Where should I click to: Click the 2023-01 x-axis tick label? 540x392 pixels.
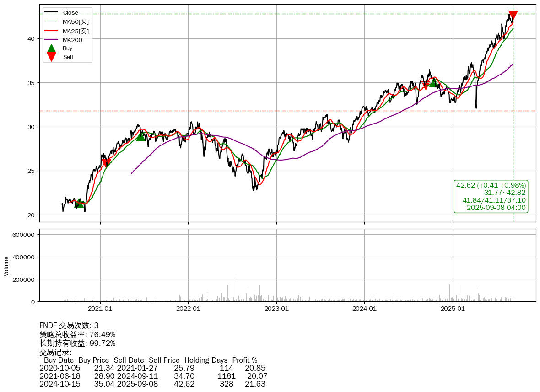tap(276, 309)
